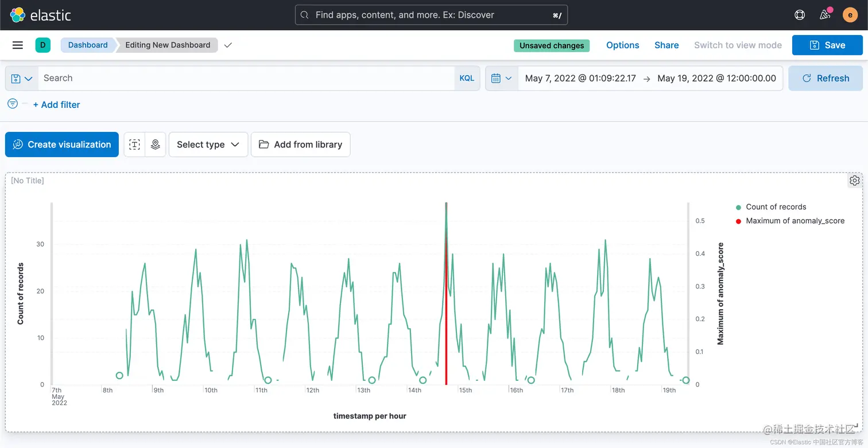The height and width of the screenshot is (448, 868).
Task: Click the Save dashboard button
Action: coord(827,45)
